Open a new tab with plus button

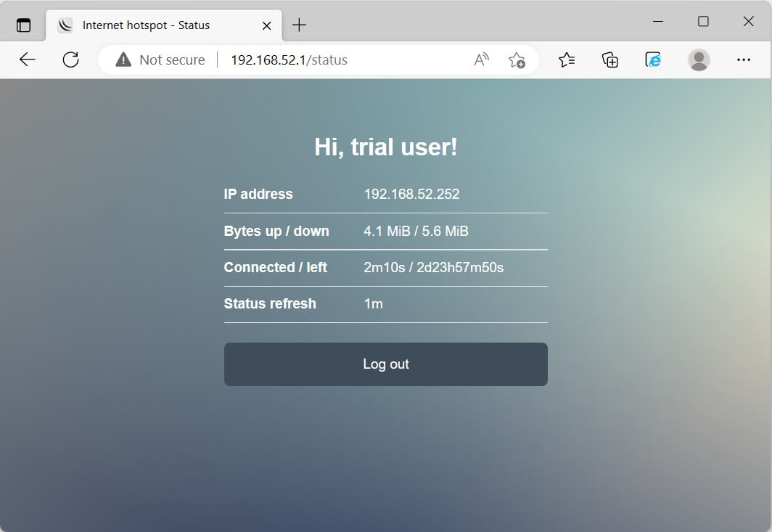tap(299, 25)
